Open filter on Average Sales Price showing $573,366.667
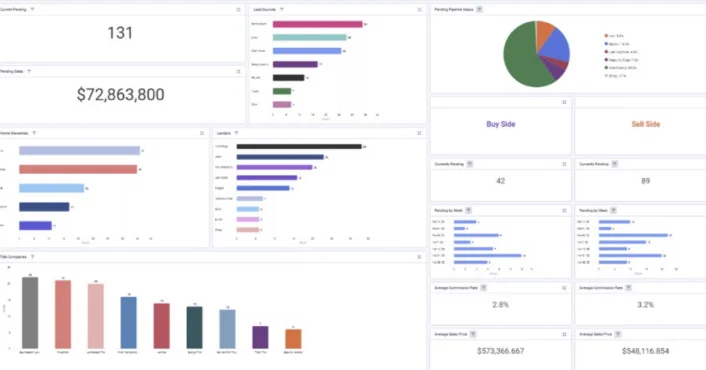706x370 pixels. pos(473,334)
